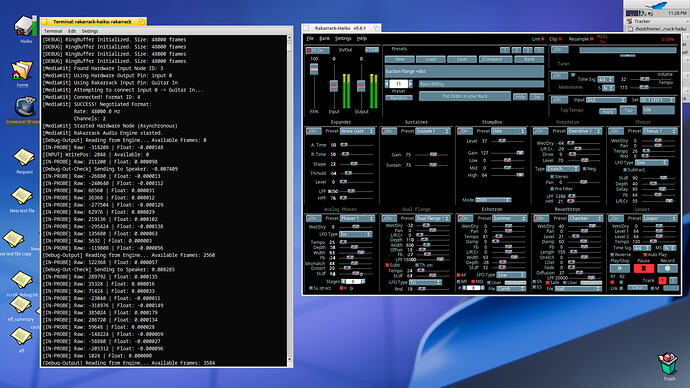Click the Output level slider handle

[361, 86]
